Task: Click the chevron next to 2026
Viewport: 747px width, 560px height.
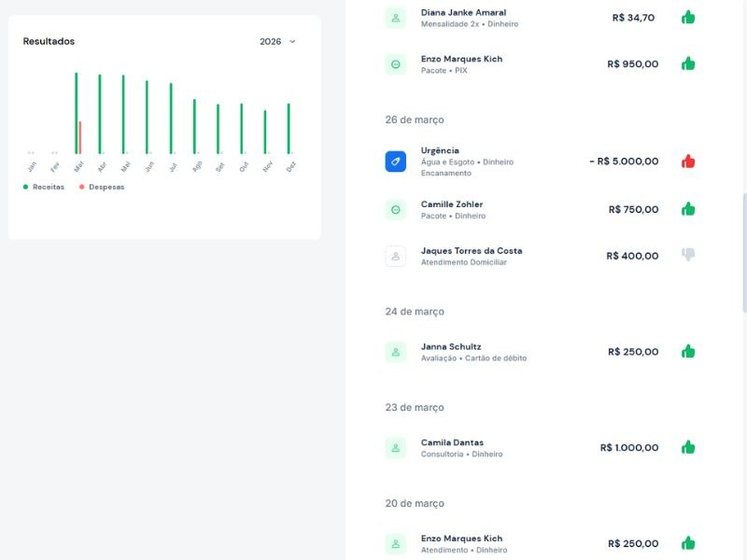Action: 292,42
